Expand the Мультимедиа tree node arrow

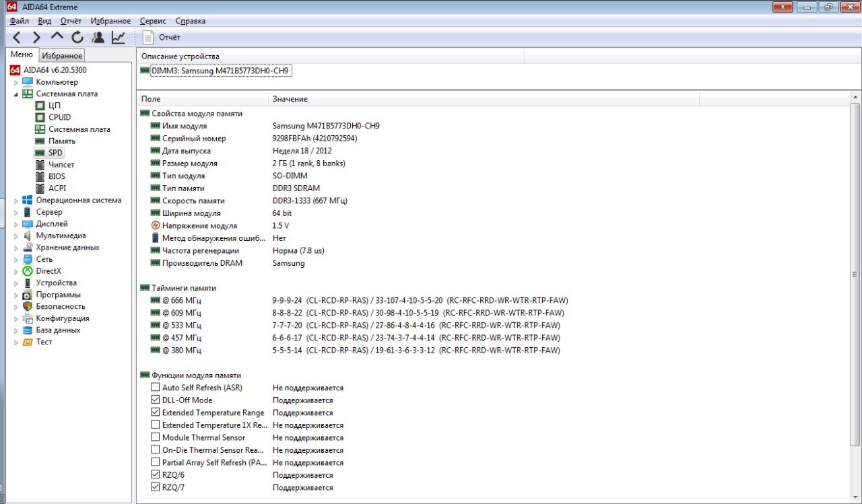pos(16,236)
